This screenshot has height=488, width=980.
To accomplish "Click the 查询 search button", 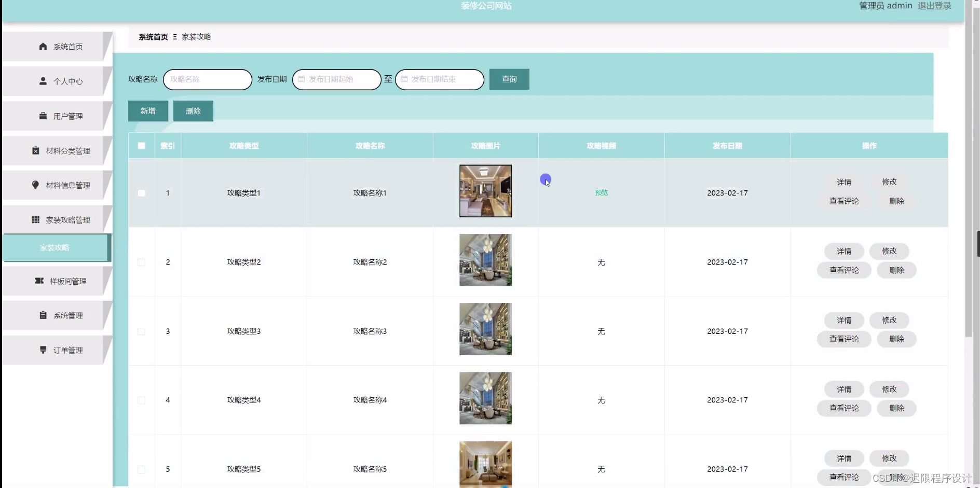I will (x=509, y=79).
